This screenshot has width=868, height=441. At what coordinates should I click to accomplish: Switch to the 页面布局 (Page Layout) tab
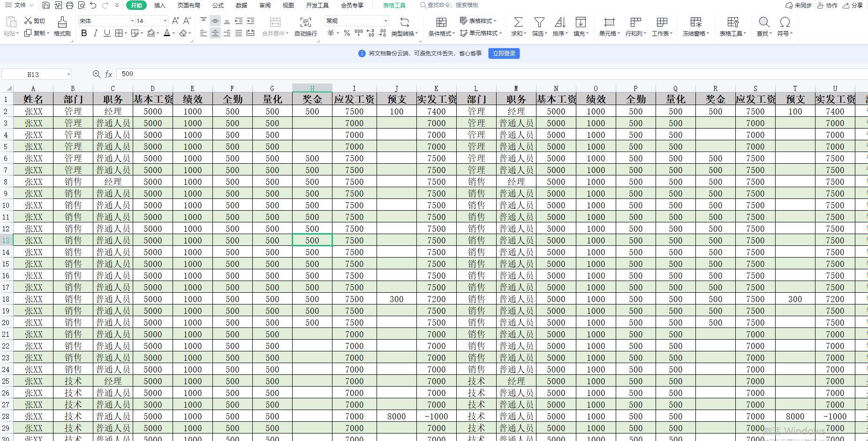(189, 6)
